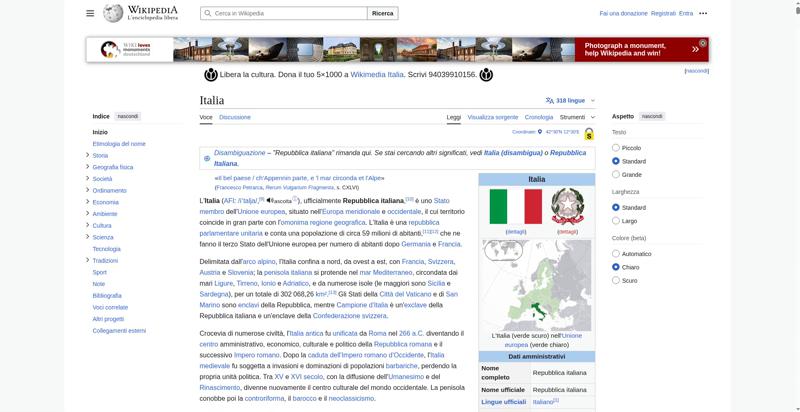This screenshot has height=412, width=800.
Task: Click the Registrati link
Action: pyautogui.click(x=663, y=13)
